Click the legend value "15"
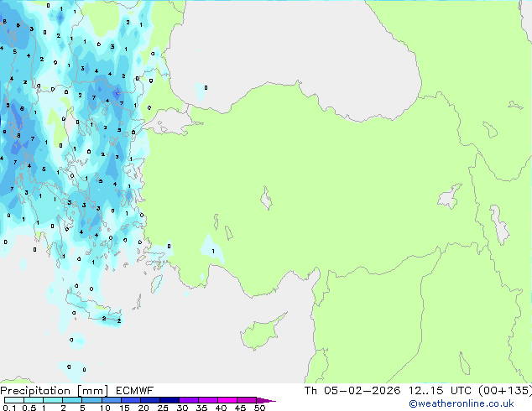Screen dimensions: 532x411 pos(124,408)
